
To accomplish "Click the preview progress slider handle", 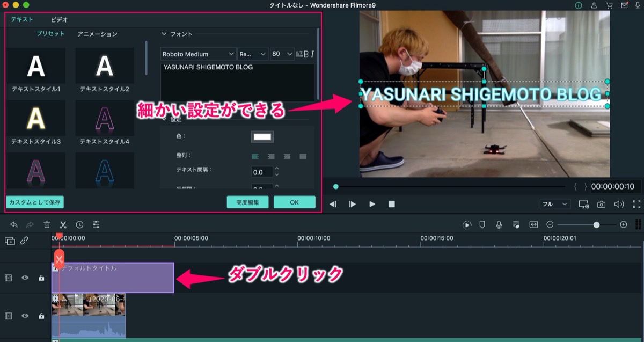I will (336, 186).
